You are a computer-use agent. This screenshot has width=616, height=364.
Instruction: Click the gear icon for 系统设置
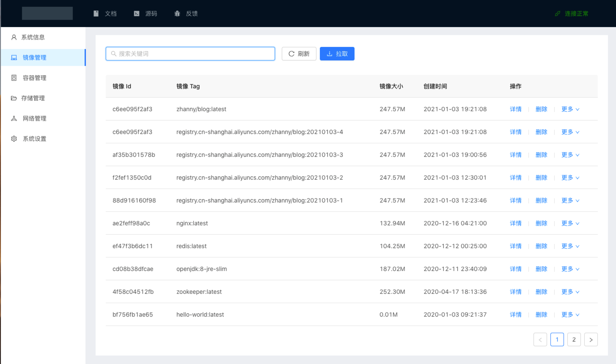pos(14,139)
